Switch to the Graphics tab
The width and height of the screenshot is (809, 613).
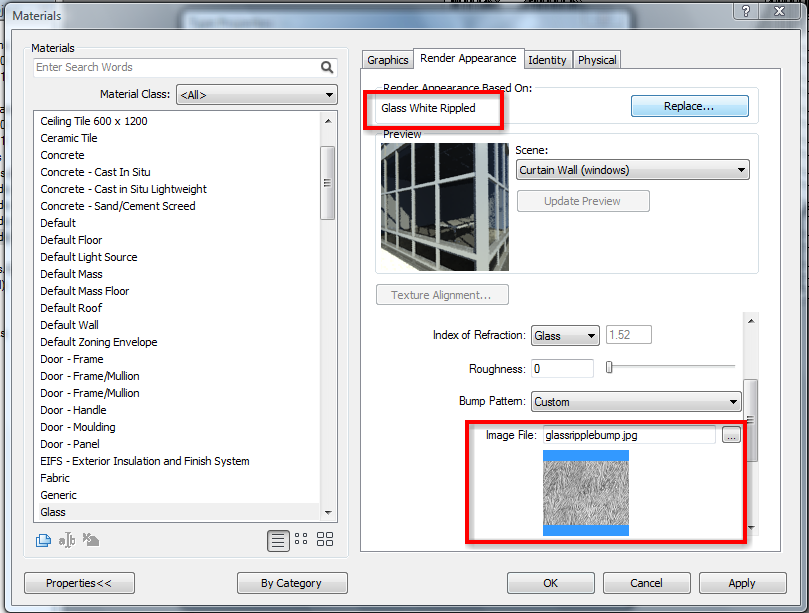tap(387, 60)
